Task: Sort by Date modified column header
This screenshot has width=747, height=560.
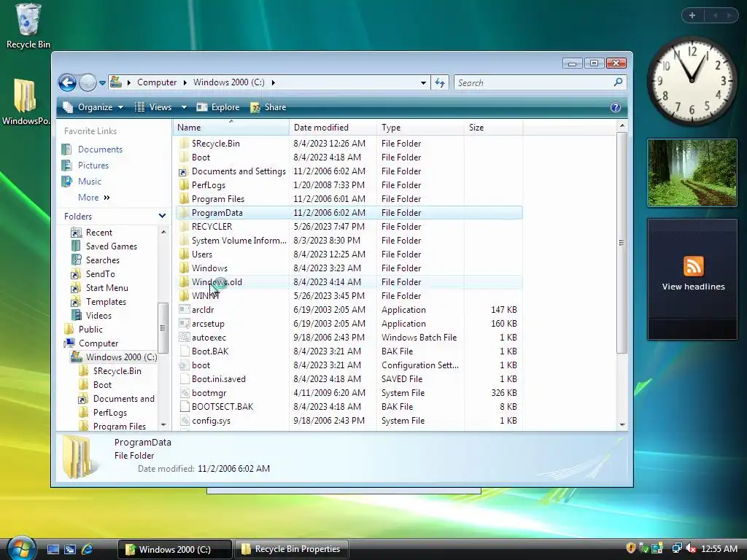Action: (x=333, y=128)
